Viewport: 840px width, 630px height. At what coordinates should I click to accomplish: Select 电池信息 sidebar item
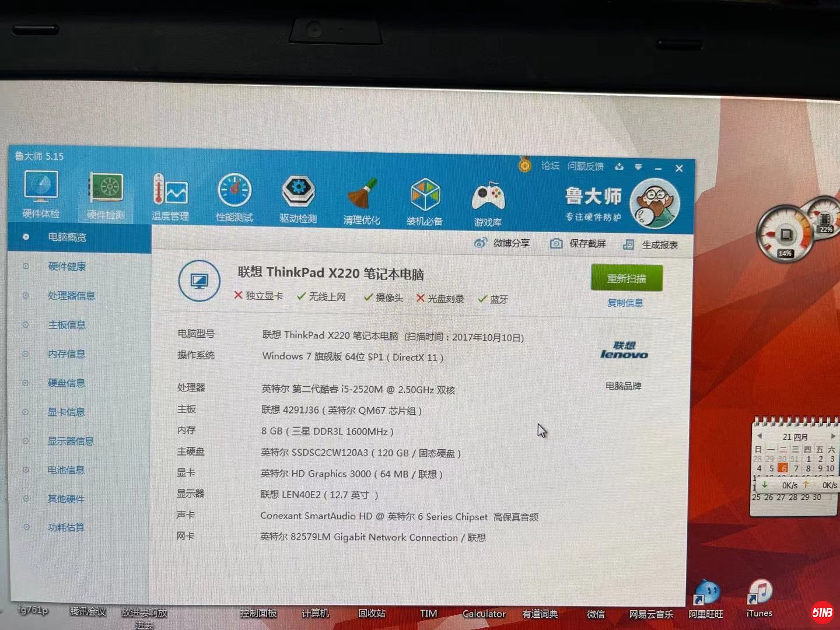[66, 470]
